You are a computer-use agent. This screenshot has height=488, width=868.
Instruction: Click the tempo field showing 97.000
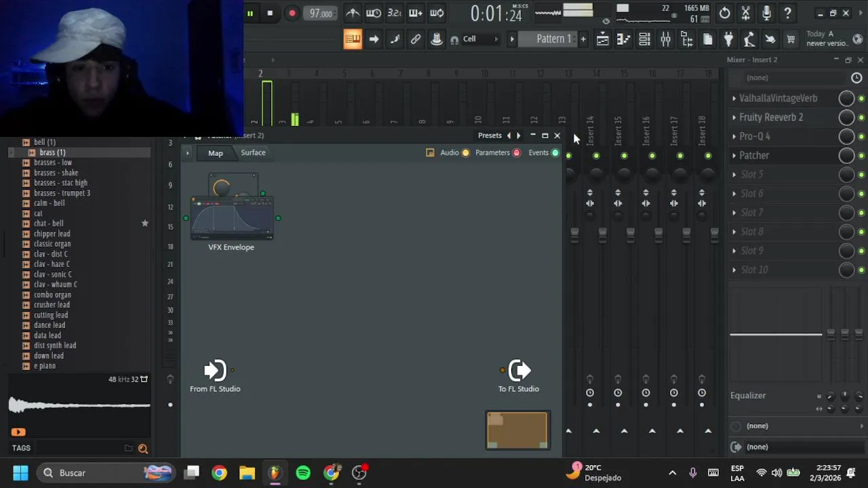pos(321,14)
